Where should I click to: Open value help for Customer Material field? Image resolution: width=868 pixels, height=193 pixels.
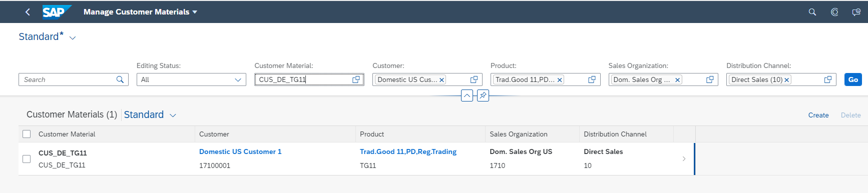356,79
